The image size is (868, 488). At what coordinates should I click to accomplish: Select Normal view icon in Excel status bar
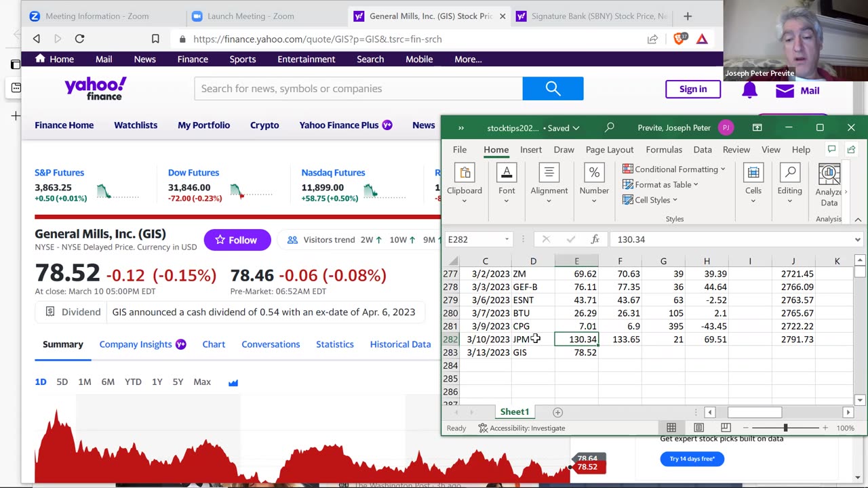pyautogui.click(x=671, y=428)
